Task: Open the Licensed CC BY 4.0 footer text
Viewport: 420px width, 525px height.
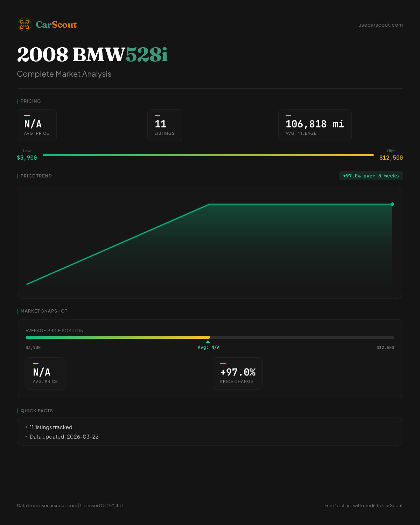Action: tap(101, 505)
